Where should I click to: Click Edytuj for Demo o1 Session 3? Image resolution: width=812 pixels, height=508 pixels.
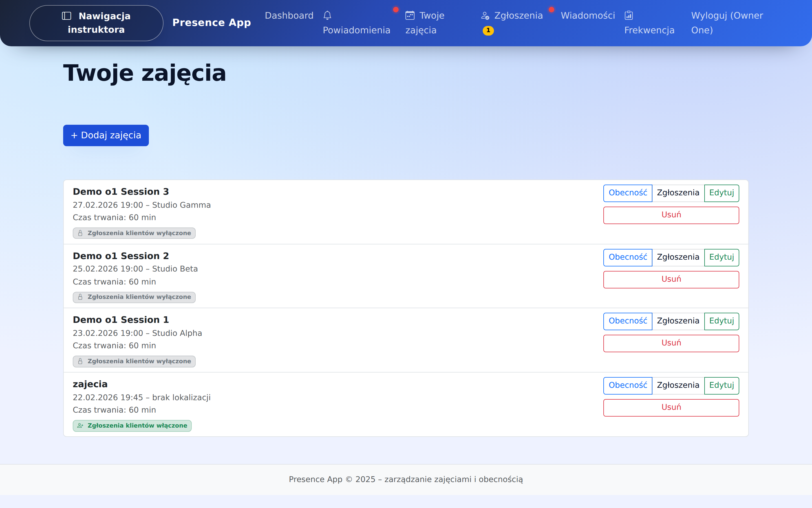pyautogui.click(x=721, y=193)
